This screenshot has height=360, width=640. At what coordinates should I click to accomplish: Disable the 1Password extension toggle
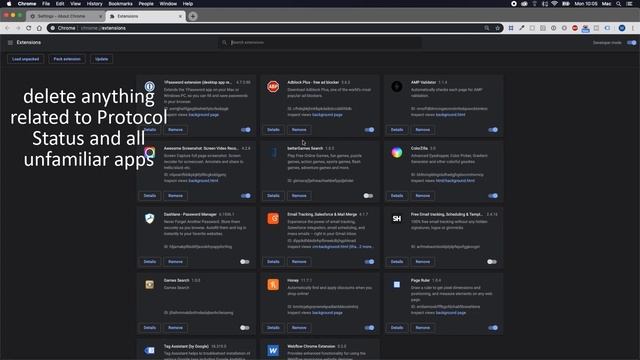246,130
